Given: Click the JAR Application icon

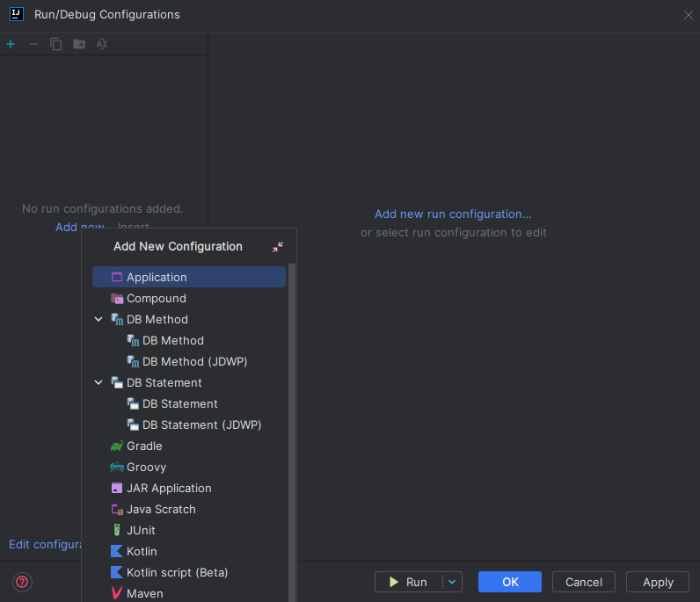Looking at the screenshot, I should pos(116,489).
